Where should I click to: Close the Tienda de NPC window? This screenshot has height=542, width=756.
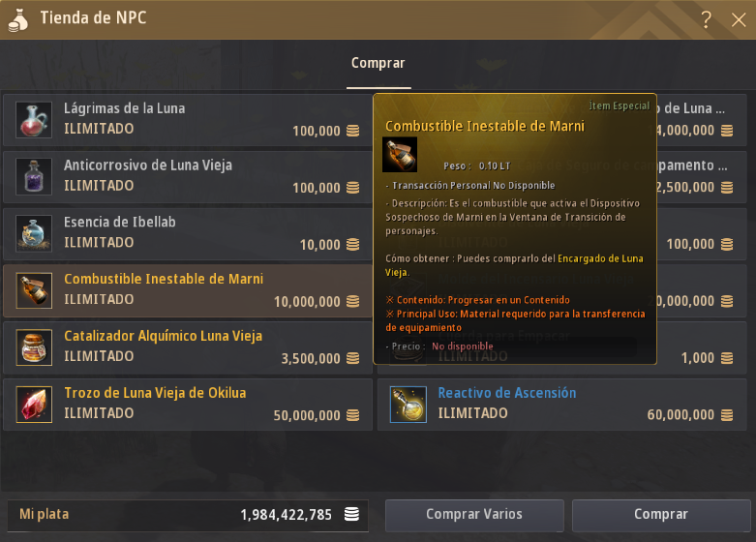click(x=739, y=19)
